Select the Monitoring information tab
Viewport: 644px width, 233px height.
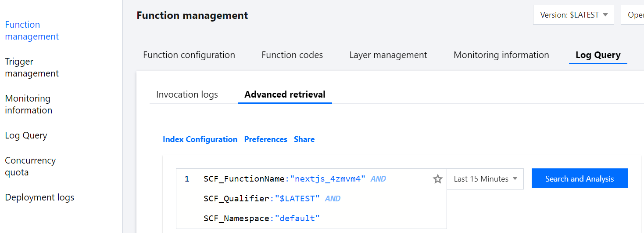tap(501, 55)
